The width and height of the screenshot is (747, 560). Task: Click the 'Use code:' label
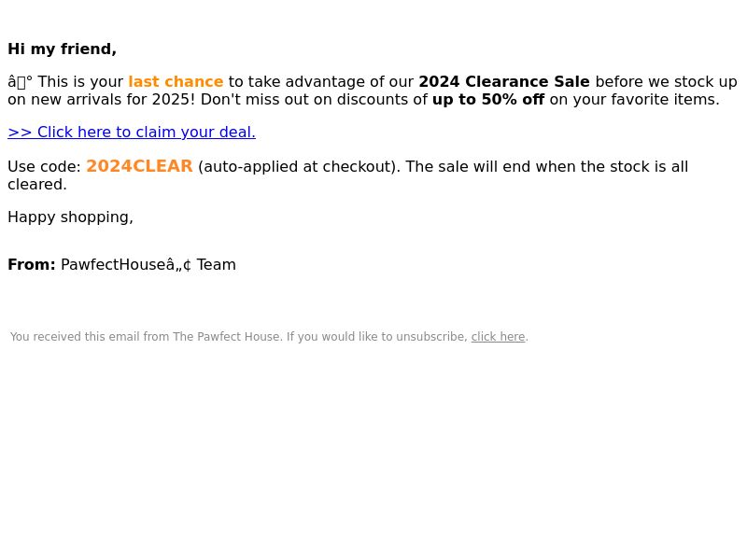pyautogui.click(x=44, y=167)
